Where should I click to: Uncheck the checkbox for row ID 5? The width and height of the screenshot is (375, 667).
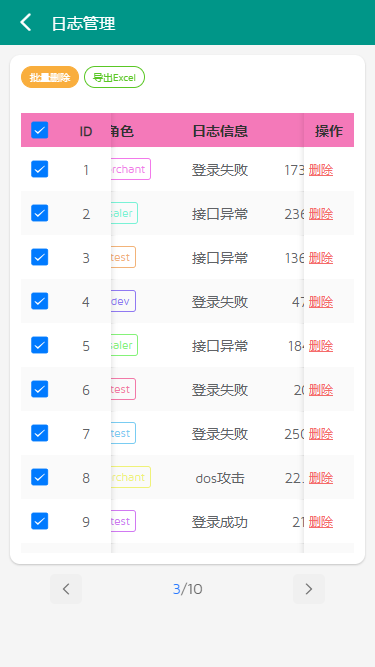click(40, 345)
